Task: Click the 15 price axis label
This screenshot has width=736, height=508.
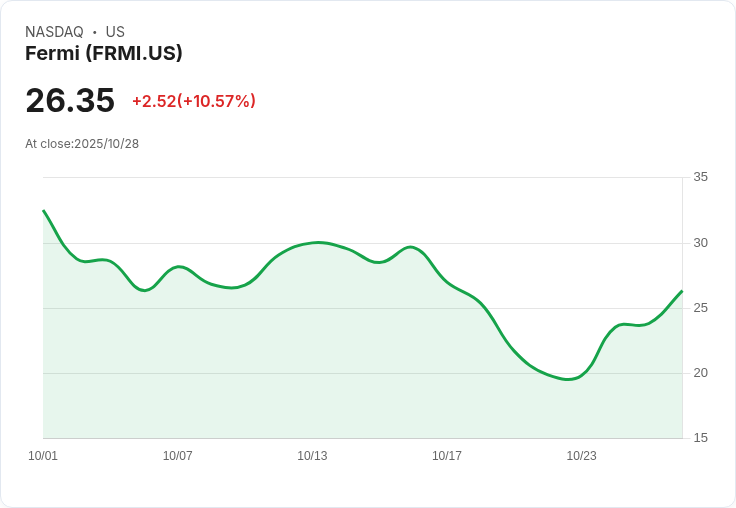Action: coord(701,438)
